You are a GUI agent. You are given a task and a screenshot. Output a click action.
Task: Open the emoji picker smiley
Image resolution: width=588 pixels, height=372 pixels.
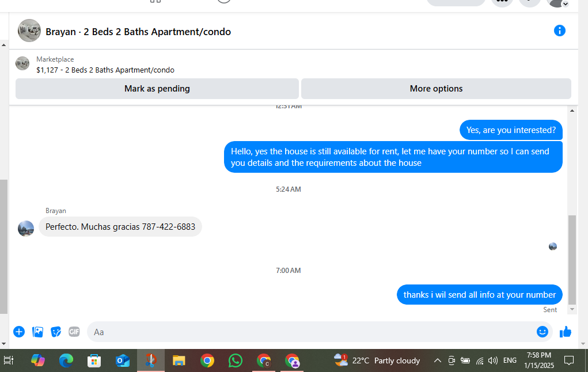[543, 332]
